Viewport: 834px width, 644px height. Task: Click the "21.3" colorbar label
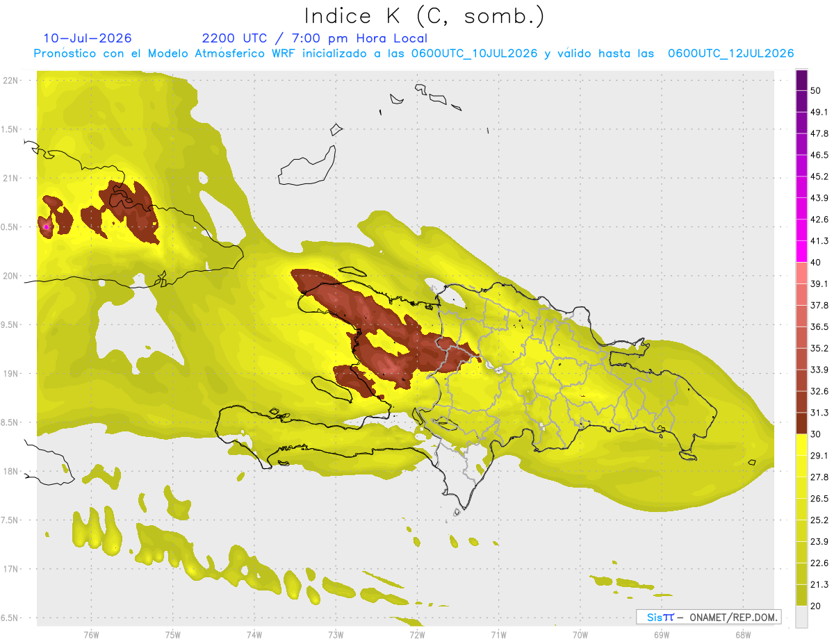[819, 584]
